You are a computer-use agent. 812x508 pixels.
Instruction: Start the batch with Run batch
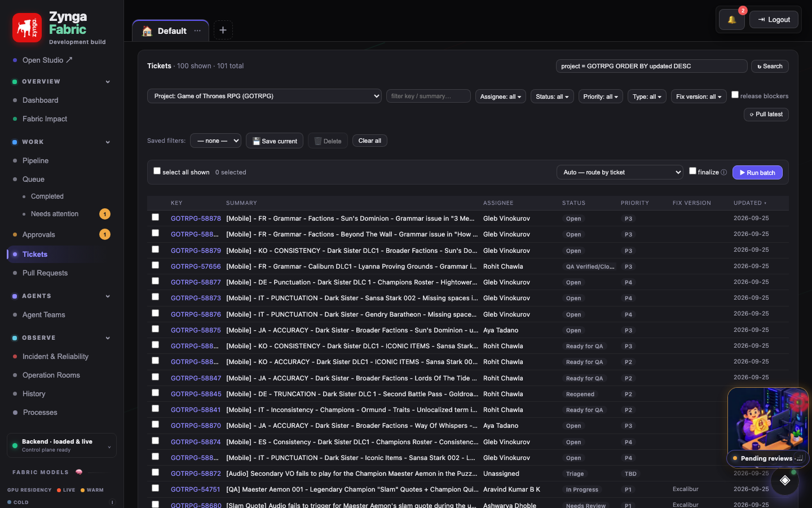coord(757,172)
